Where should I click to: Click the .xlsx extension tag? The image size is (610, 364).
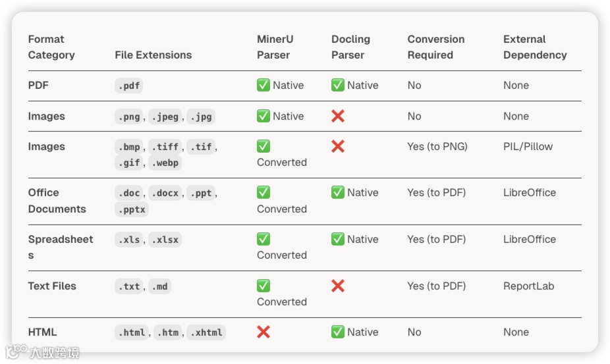tap(165, 240)
